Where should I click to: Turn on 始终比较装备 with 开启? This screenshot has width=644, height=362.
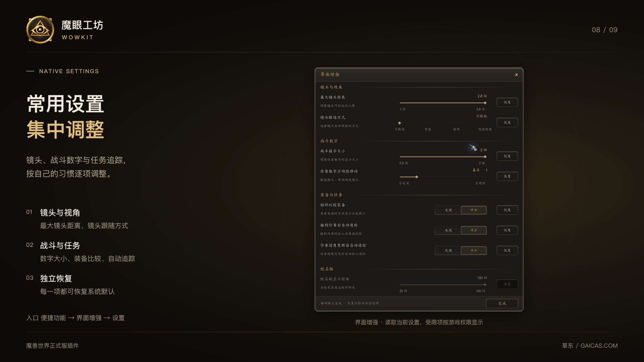[x=474, y=210]
